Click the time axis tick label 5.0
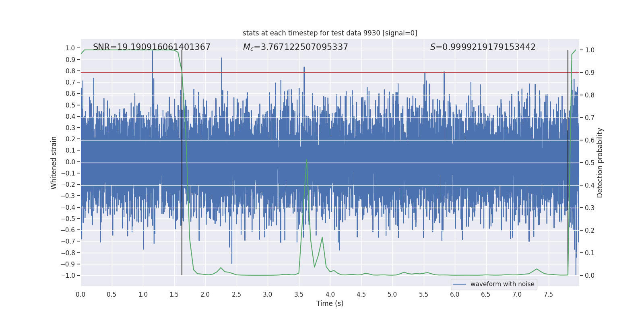 392,294
